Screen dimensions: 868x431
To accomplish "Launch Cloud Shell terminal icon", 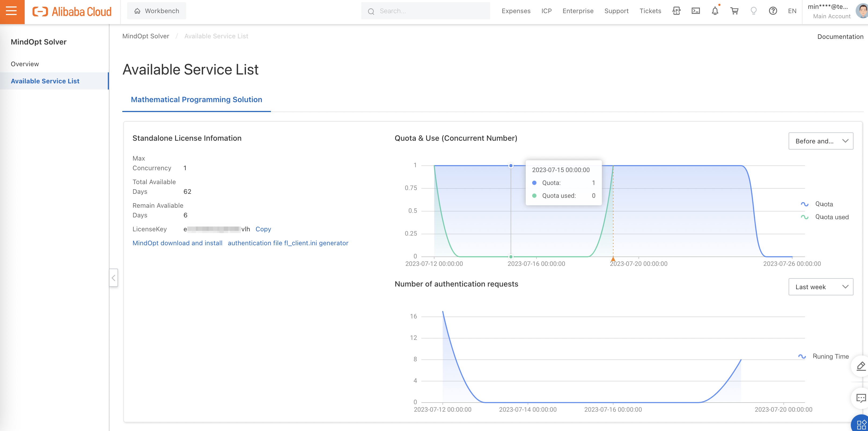I will [x=696, y=11].
